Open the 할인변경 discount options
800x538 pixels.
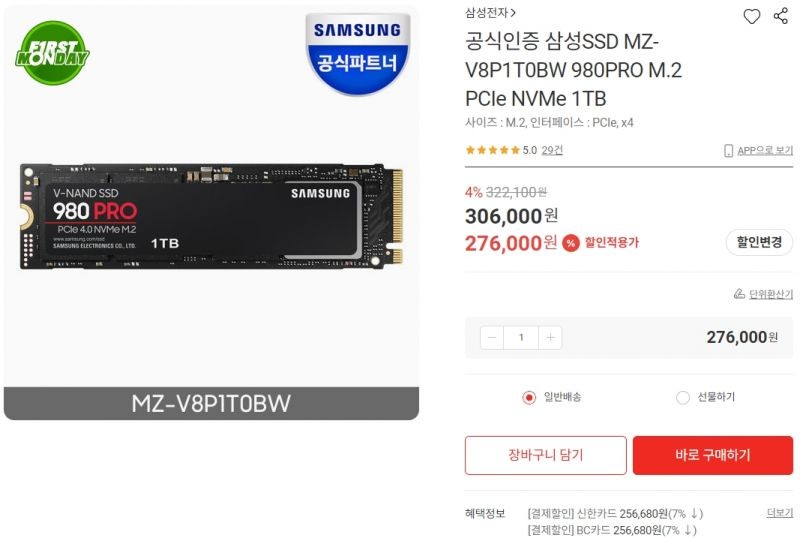pos(759,242)
